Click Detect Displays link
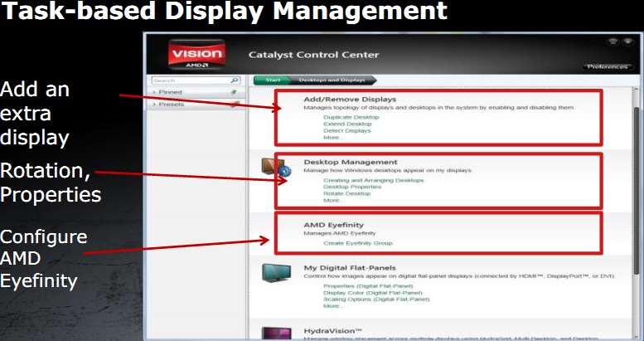Screen dimensions: 644x341 tap(347, 130)
